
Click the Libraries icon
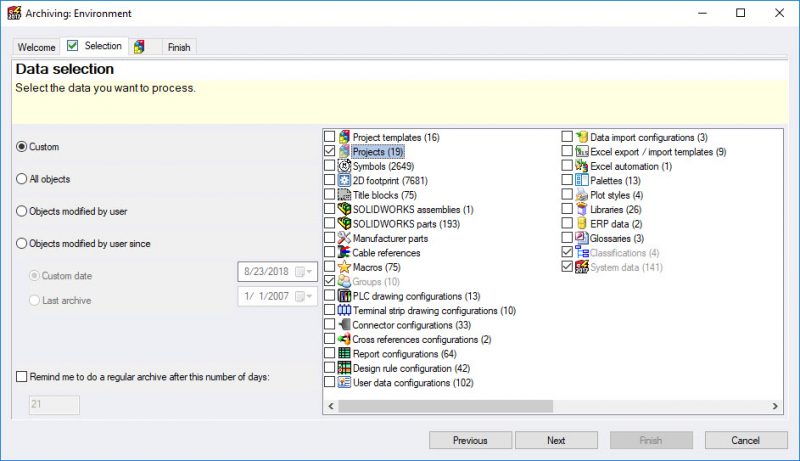click(582, 209)
